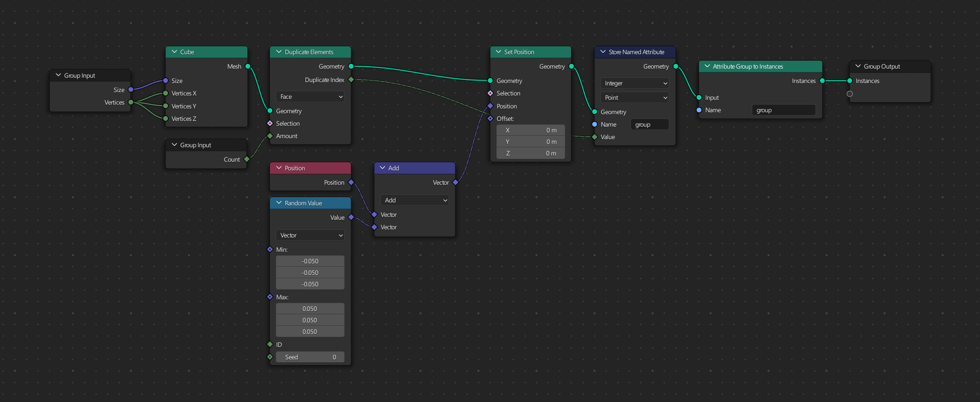The width and height of the screenshot is (980, 402).
Task: Click the Count output socket on Group Input
Action: click(x=247, y=159)
